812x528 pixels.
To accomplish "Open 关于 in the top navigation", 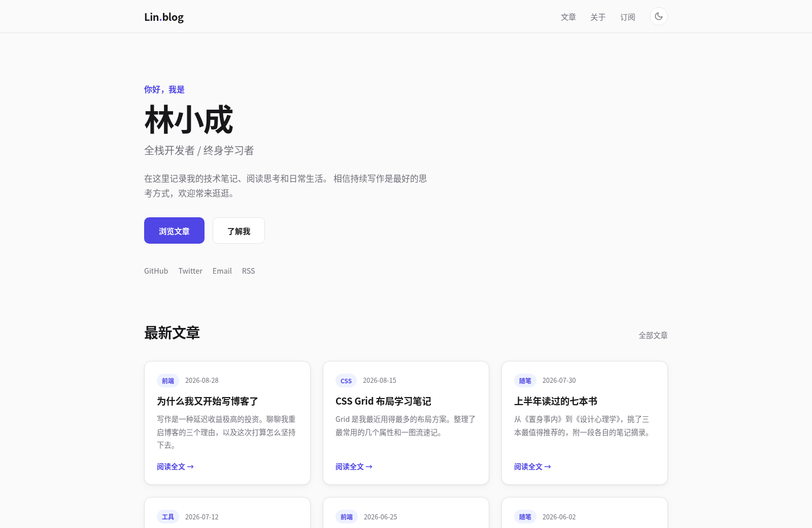I will pos(598,17).
